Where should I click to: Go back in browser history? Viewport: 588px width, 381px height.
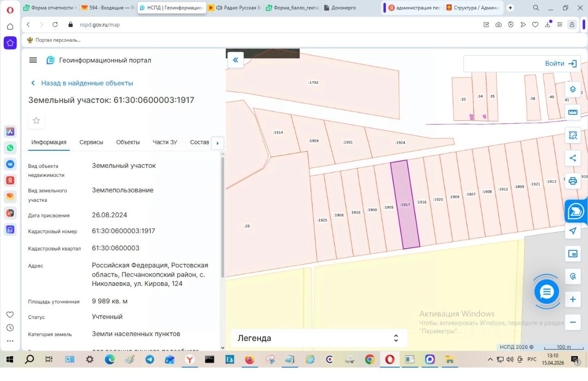pyautogui.click(x=28, y=25)
